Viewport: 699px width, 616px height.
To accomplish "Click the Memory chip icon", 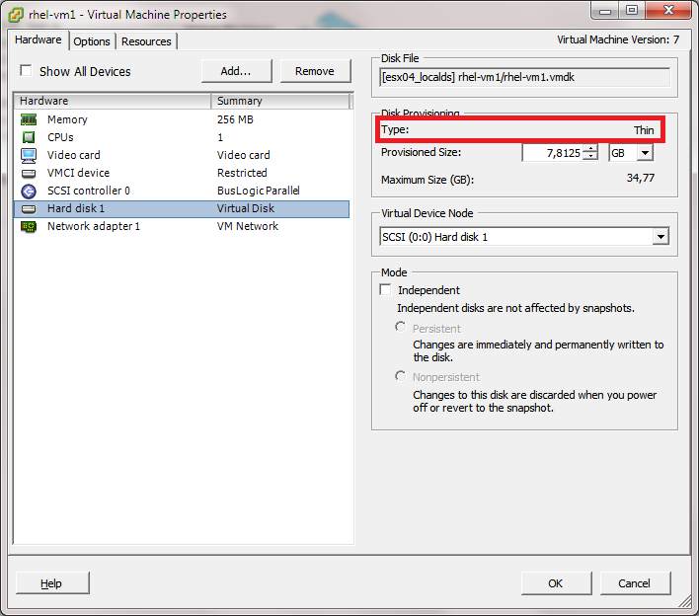I will click(29, 119).
